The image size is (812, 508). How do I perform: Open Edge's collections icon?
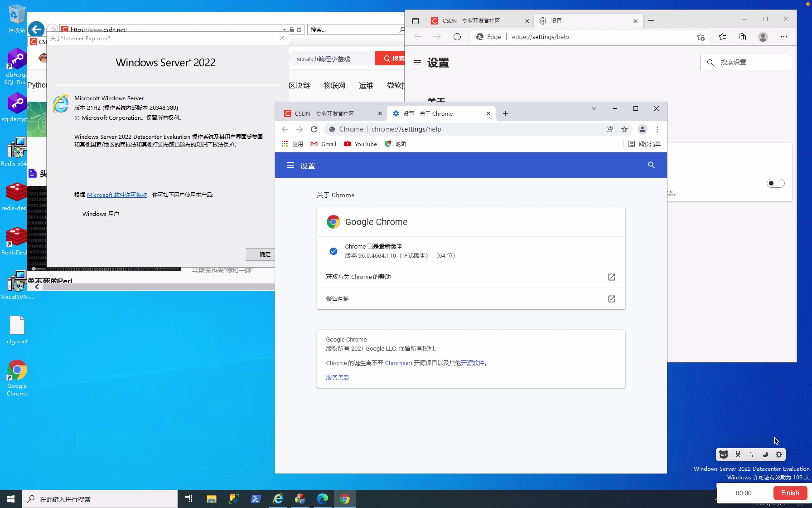[x=742, y=37]
